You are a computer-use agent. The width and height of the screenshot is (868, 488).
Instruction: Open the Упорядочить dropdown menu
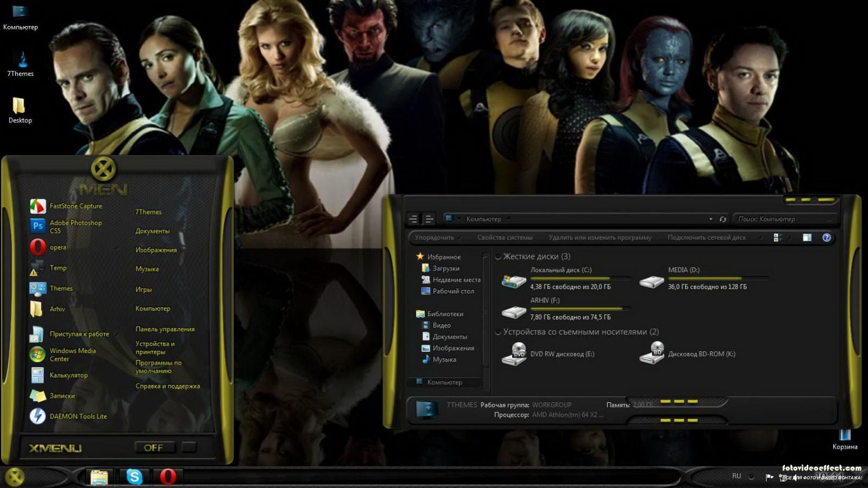[438, 237]
